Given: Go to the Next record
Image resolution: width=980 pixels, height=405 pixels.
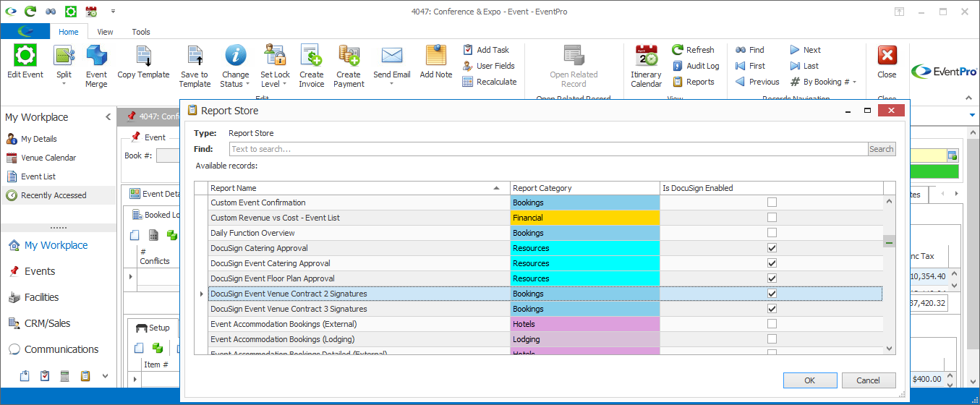Looking at the screenshot, I should point(805,50).
